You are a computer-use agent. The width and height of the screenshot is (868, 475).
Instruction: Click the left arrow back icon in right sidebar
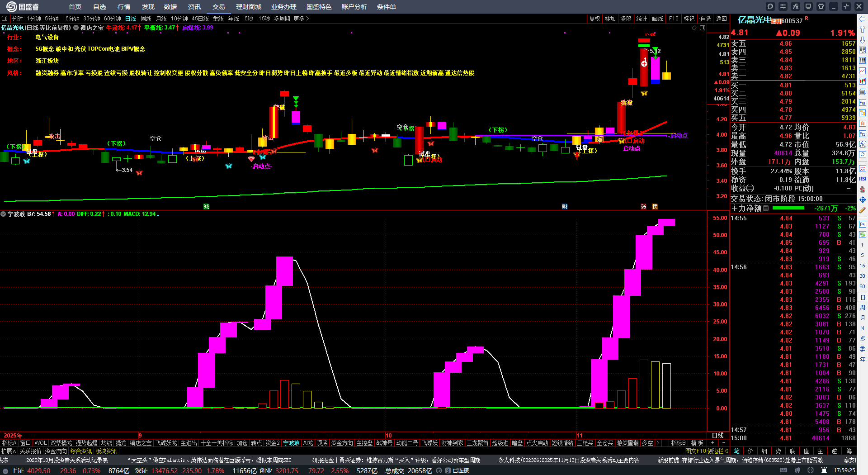point(863,19)
